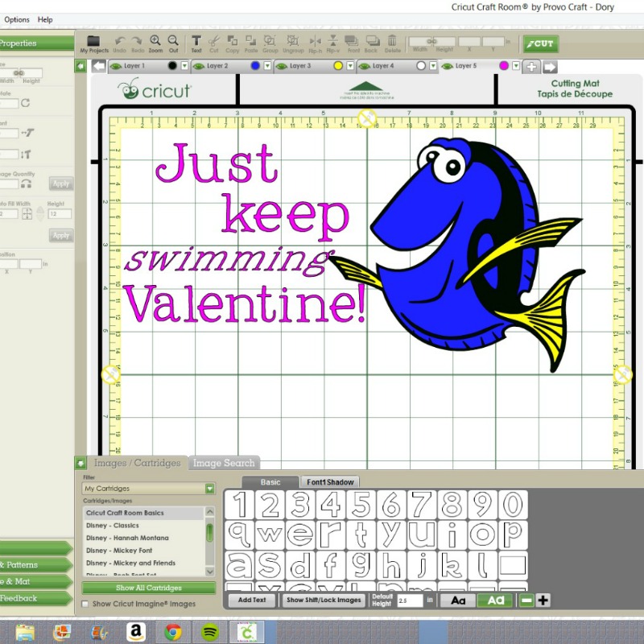Collapse the Images/Cartridges panel arrow

pyautogui.click(x=80, y=464)
